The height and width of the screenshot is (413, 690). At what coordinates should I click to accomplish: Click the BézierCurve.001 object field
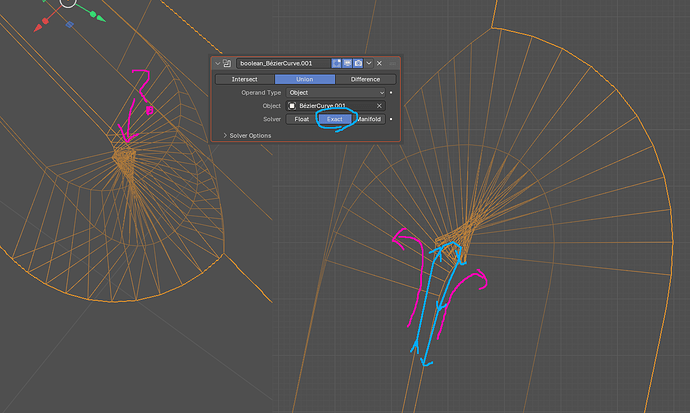click(x=336, y=106)
